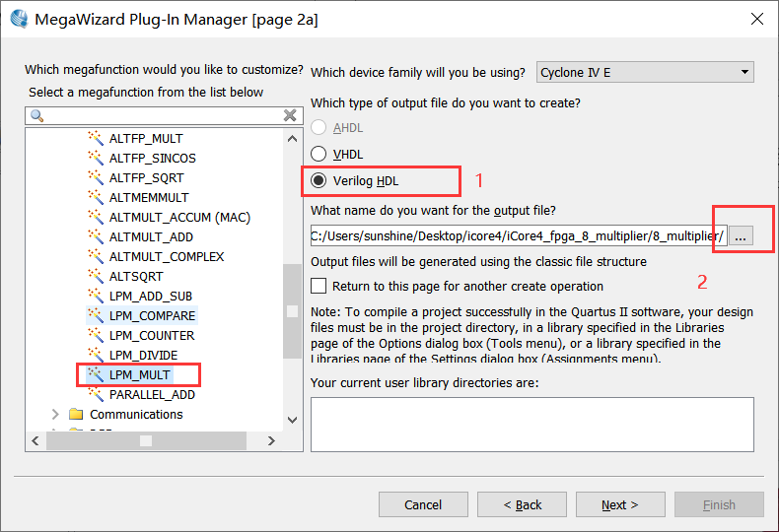Enable Return to this page checkbox

(319, 286)
